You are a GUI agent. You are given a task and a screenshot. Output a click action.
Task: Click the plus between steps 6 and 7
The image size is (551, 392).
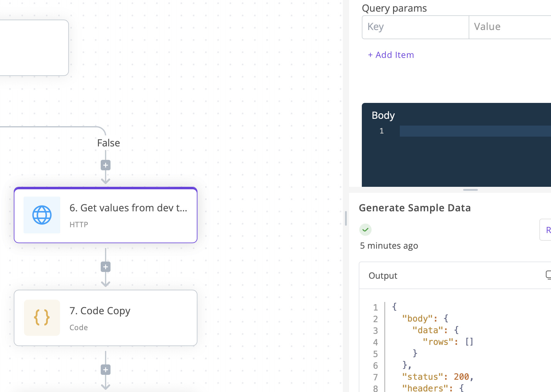coord(106,267)
